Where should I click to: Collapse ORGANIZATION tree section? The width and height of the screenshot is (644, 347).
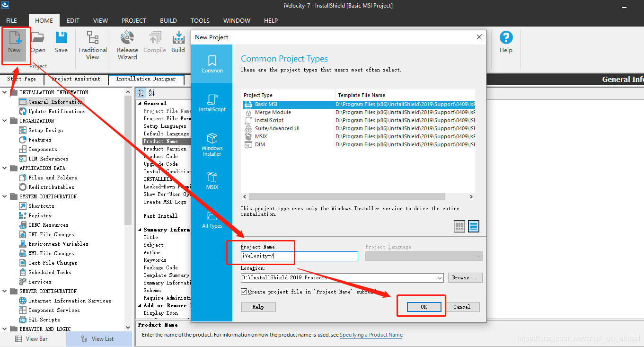(x=4, y=121)
